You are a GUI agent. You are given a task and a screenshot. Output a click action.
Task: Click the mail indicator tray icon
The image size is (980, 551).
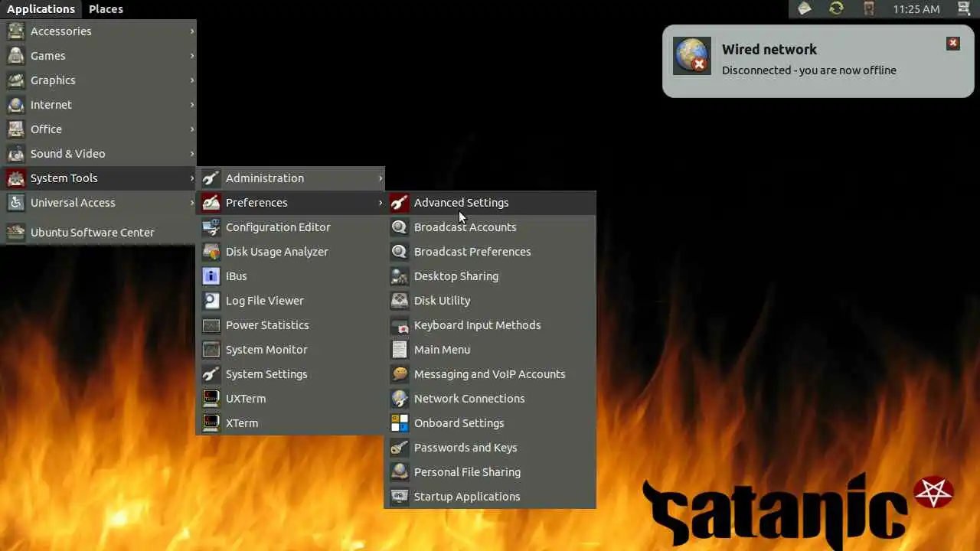coord(804,8)
